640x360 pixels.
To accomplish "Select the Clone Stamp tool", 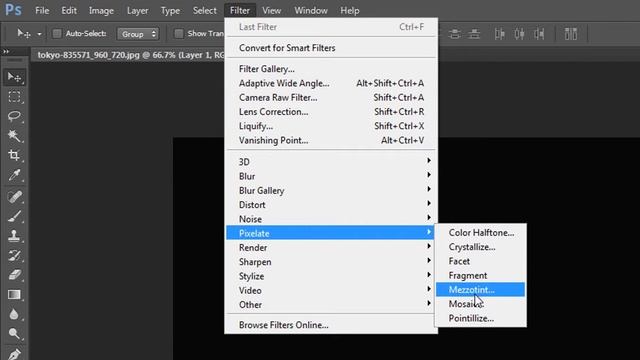I will 15,236.
